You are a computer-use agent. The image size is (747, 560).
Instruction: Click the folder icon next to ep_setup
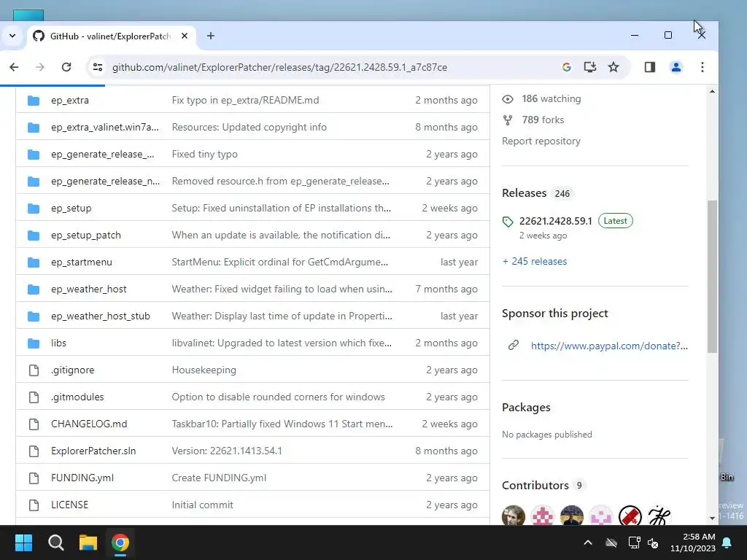[34, 208]
